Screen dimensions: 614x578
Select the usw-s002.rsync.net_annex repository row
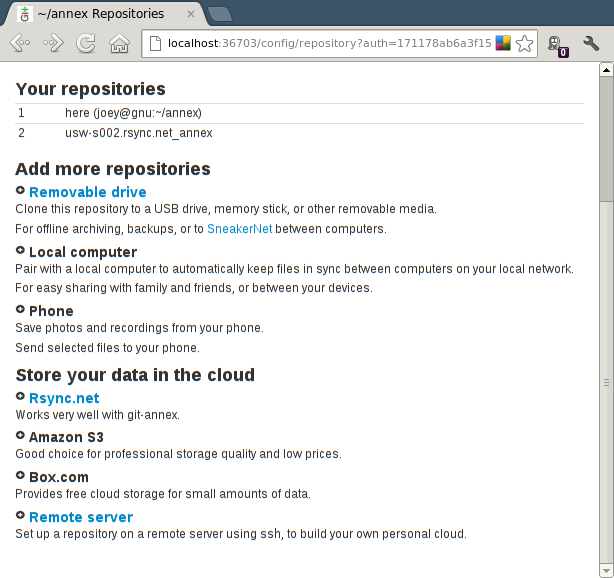[138, 133]
